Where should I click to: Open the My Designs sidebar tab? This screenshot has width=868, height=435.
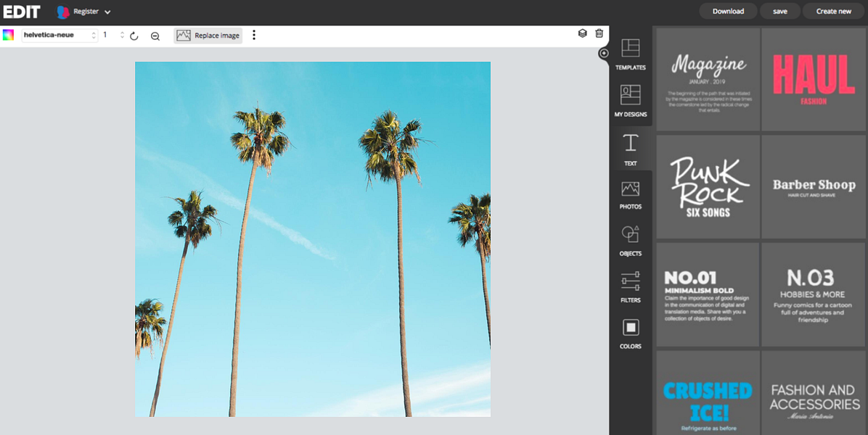(x=631, y=101)
